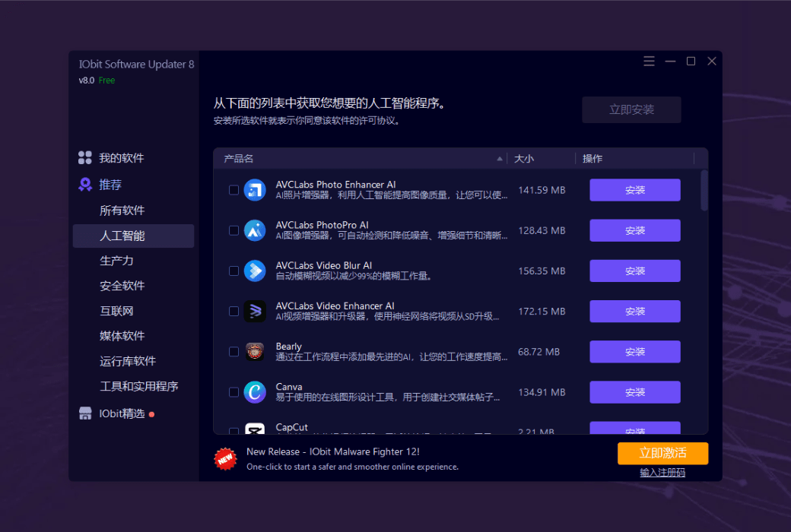Tick the Bearly checkbox
Screen dimensions: 791x532
tap(233, 351)
